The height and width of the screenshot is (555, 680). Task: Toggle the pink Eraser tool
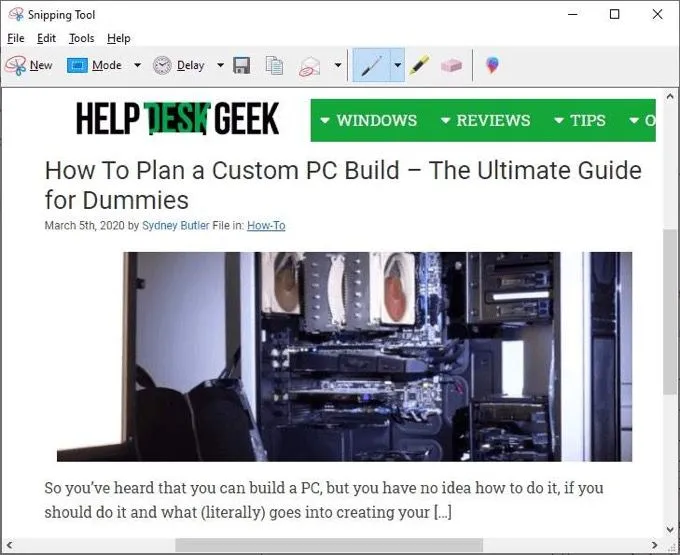(451, 66)
